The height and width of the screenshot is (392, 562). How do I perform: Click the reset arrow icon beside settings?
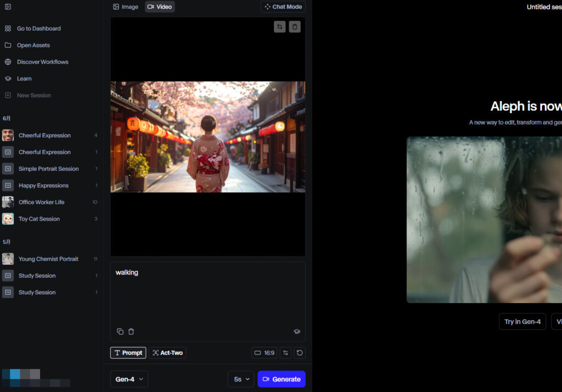pos(300,353)
